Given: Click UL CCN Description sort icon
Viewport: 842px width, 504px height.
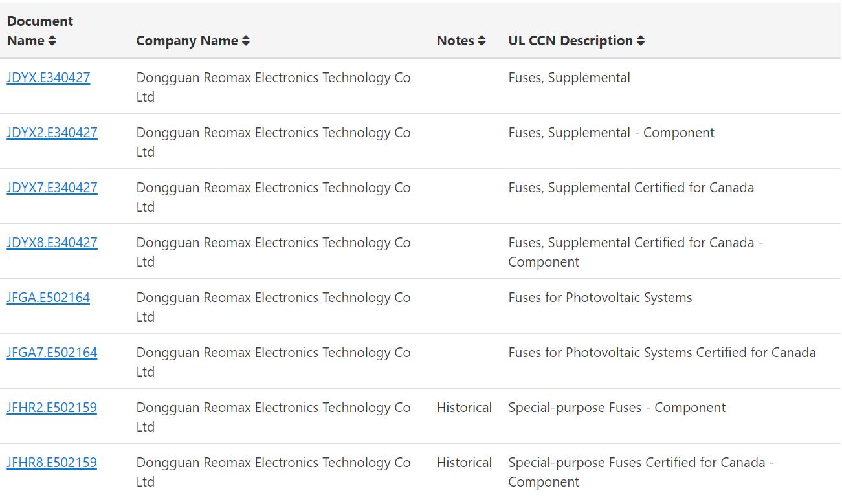Looking at the screenshot, I should click(x=641, y=41).
